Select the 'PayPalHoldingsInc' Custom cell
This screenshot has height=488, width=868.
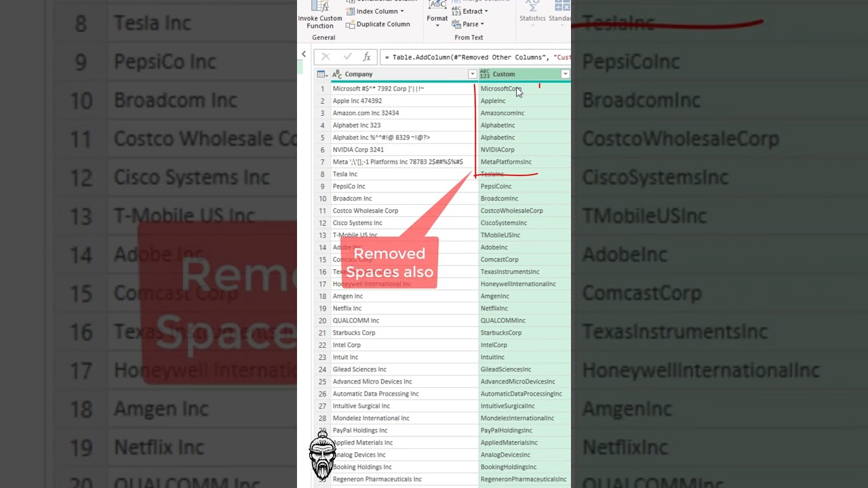tap(524, 430)
